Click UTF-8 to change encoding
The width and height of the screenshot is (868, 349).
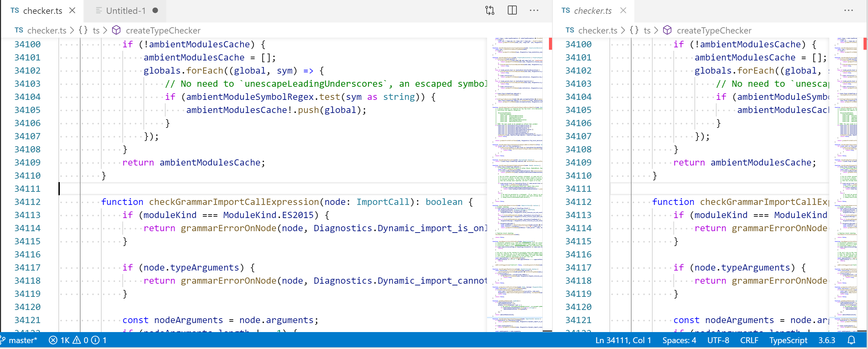pos(718,340)
